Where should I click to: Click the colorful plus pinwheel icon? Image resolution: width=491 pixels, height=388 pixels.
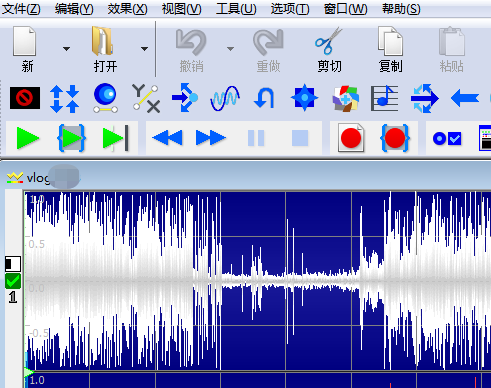345,99
